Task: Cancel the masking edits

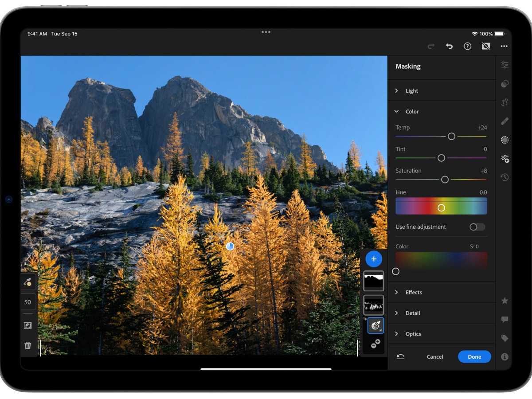Action: click(435, 357)
